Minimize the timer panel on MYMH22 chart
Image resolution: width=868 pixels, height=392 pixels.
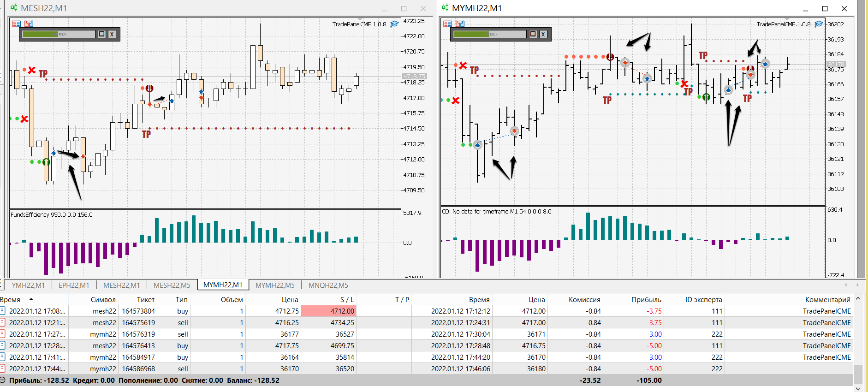(533, 34)
